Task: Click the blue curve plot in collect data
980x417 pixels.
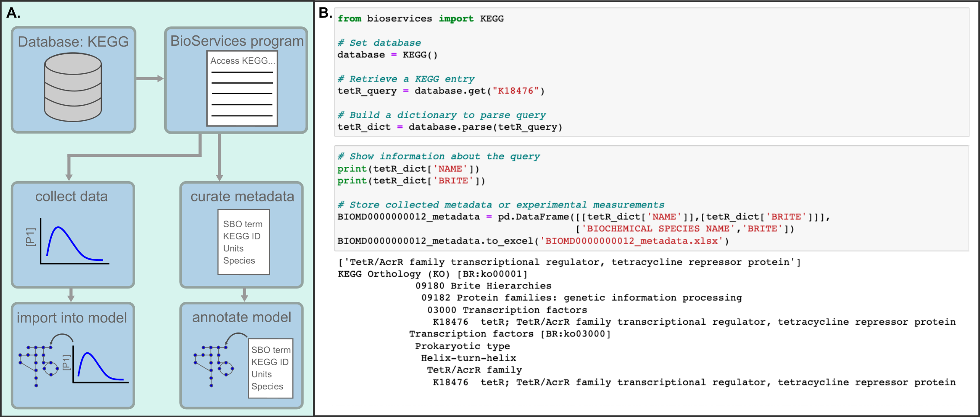Action: [74, 241]
